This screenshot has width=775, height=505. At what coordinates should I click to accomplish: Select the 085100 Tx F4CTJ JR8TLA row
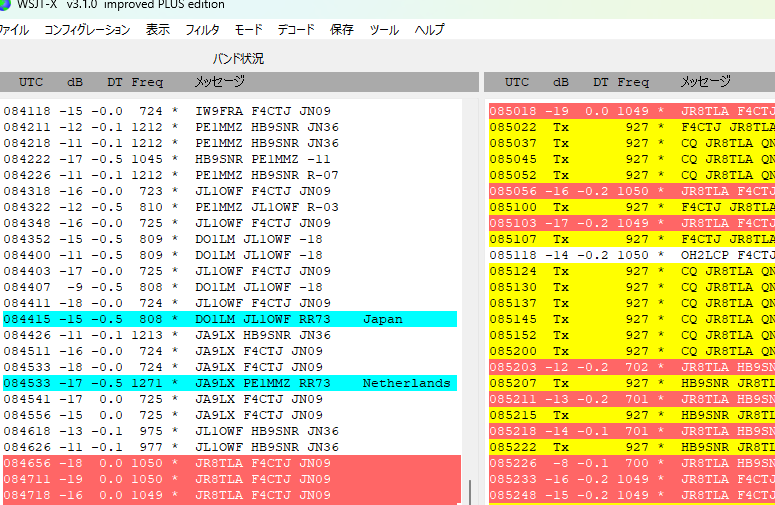click(x=632, y=207)
